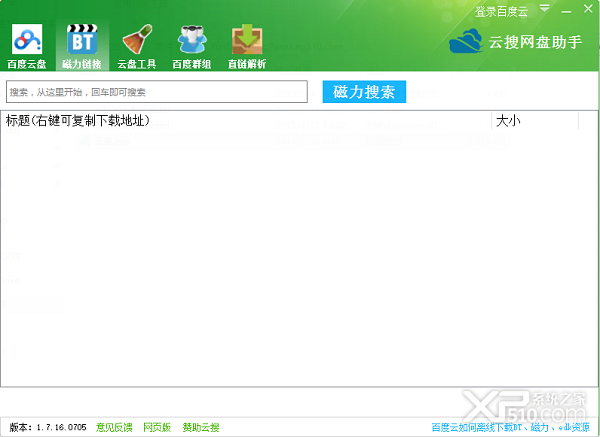Image resolution: width=600 pixels, height=437 pixels.
Task: Open the 百度云盘 tab icon
Action: tap(27, 39)
